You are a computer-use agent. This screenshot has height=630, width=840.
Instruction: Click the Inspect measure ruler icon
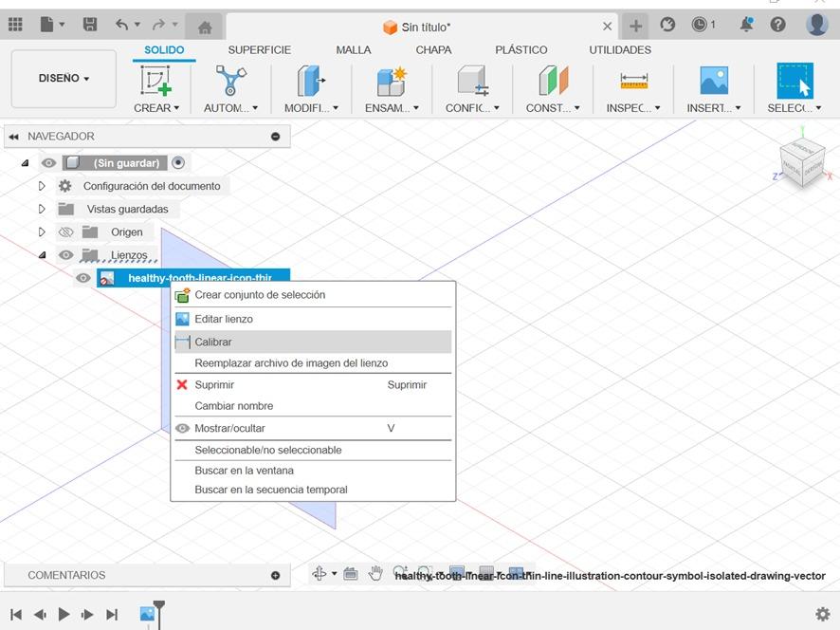tap(633, 81)
